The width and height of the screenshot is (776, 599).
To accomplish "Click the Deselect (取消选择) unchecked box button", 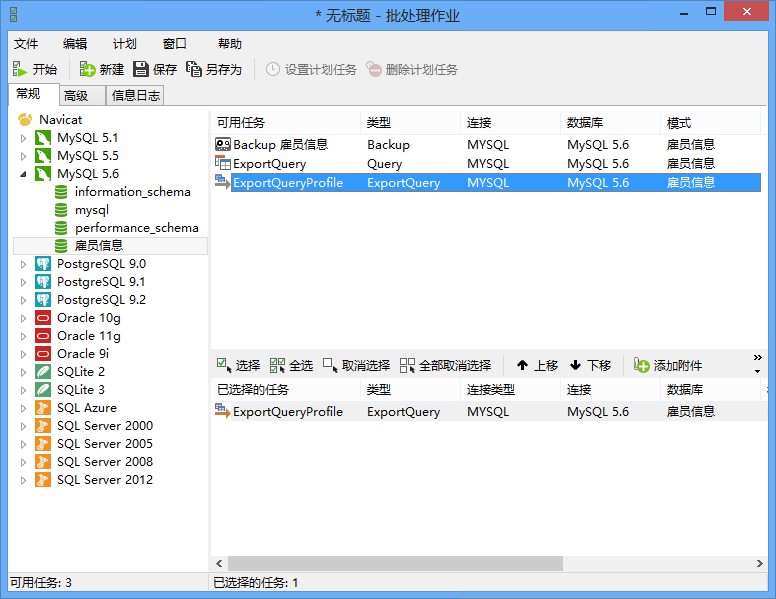I will click(356, 365).
